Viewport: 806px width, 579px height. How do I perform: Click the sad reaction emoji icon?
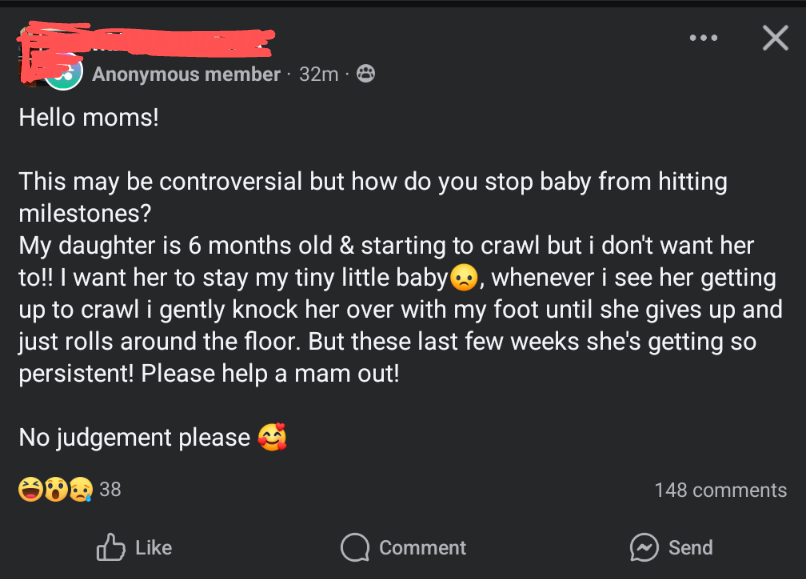click(x=80, y=489)
